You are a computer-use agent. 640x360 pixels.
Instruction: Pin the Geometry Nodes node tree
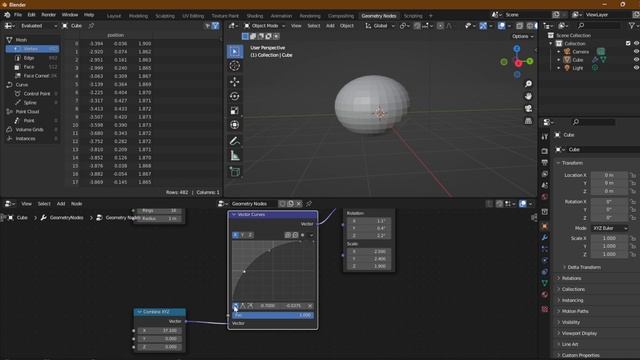pyautogui.click(x=309, y=204)
